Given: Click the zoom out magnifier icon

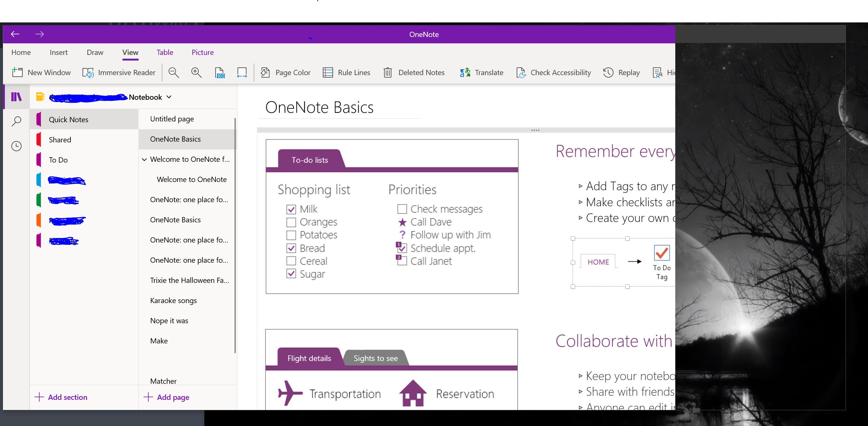Looking at the screenshot, I should point(174,72).
